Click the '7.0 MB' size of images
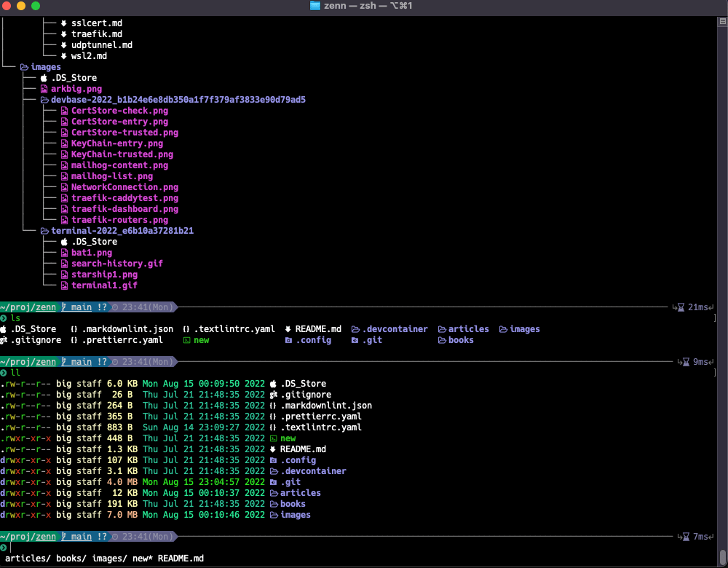The width and height of the screenshot is (728, 568). [122, 515]
